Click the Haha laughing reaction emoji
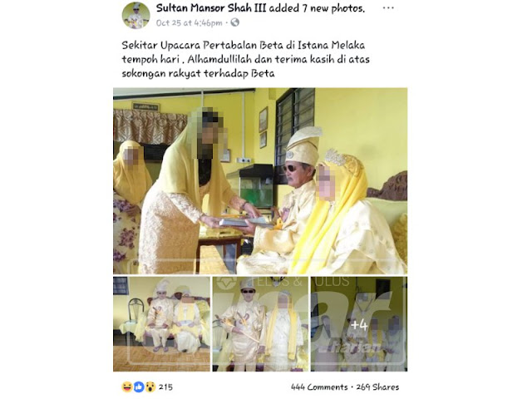 coord(127,387)
